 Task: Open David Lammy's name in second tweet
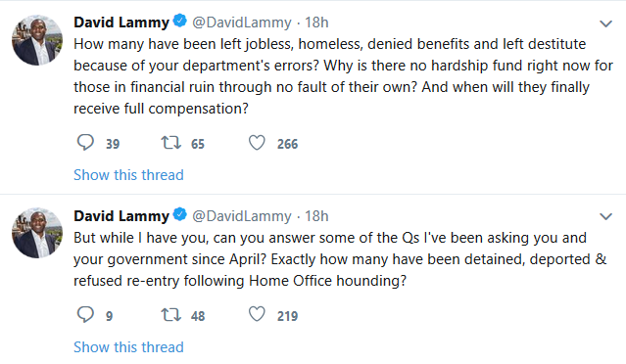click(x=121, y=216)
